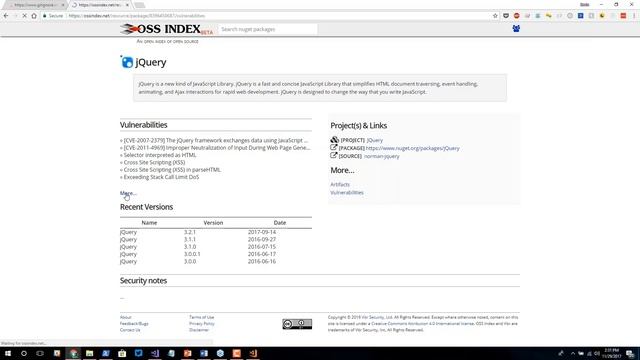Click the Version column header
The height and width of the screenshot is (360, 640).
pyautogui.click(x=213, y=223)
